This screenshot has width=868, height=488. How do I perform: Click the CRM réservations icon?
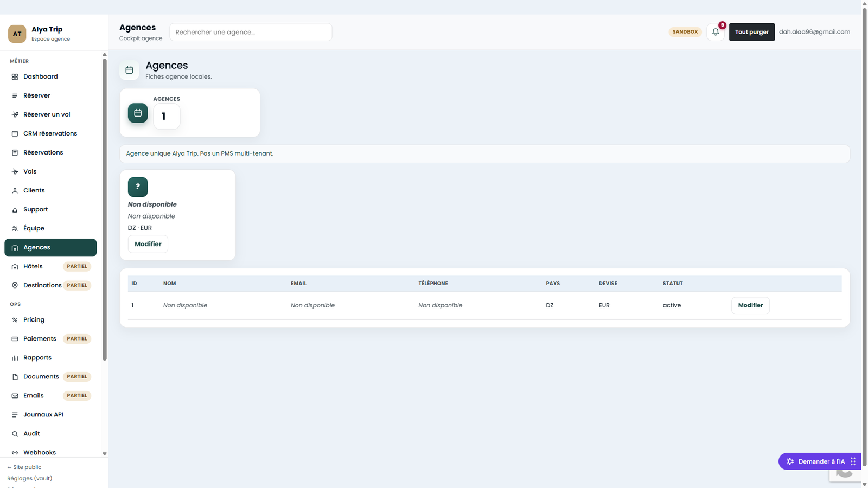pyautogui.click(x=15, y=134)
